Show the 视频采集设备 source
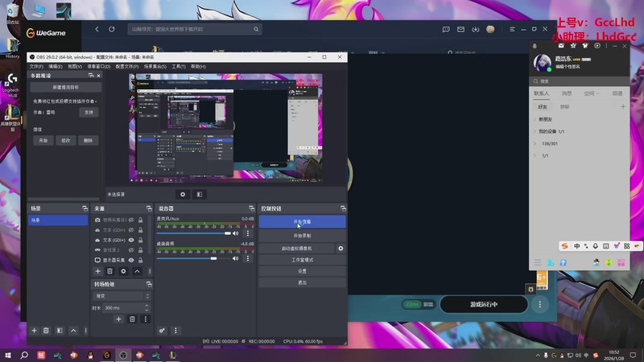The width and height of the screenshot is (644, 362). tap(131, 220)
